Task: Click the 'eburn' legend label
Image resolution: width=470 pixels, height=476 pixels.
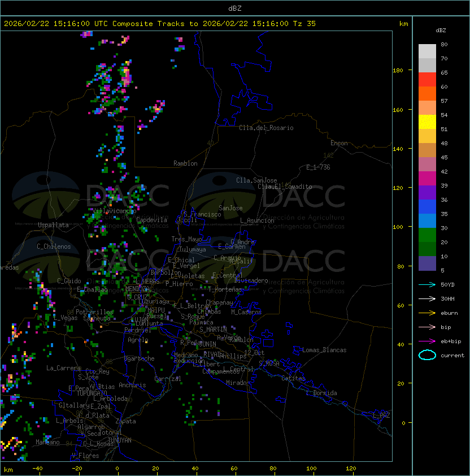Action: point(449,313)
